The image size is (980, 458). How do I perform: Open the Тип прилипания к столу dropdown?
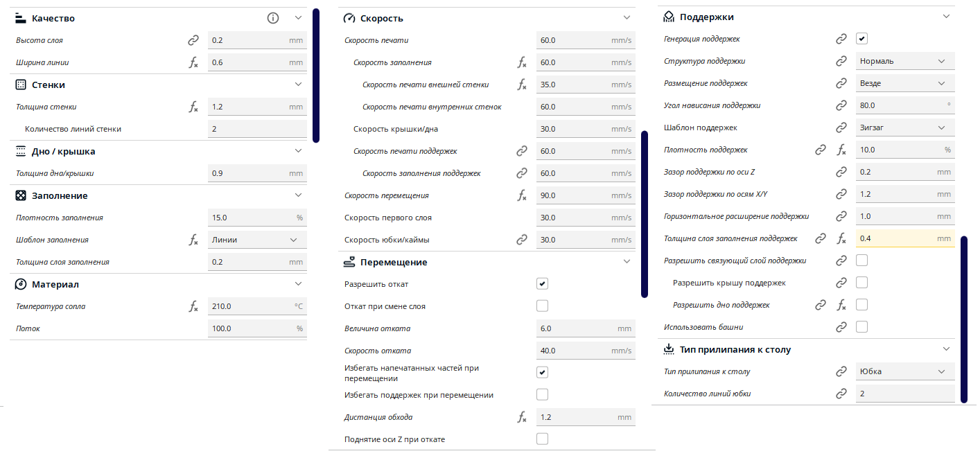coord(905,371)
